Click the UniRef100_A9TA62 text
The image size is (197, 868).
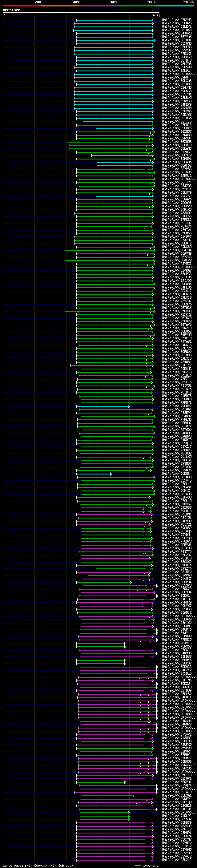(177, 342)
